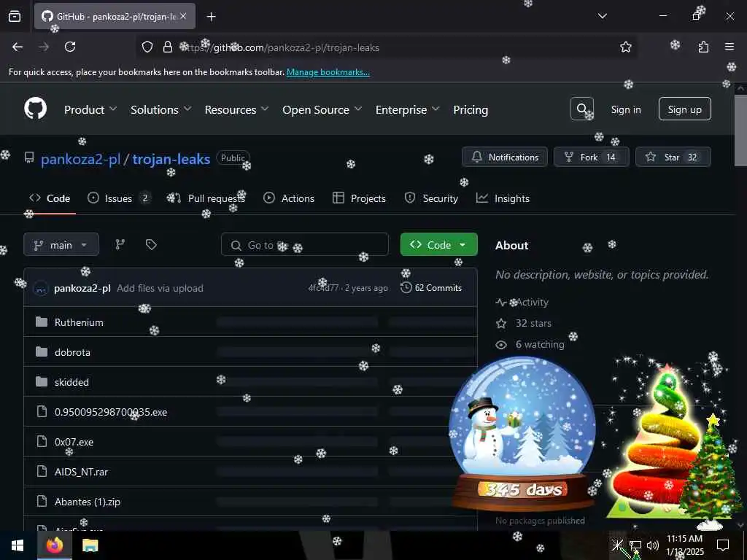Click the Add files via upload commit message
This screenshot has width=747, height=560.
click(x=160, y=288)
